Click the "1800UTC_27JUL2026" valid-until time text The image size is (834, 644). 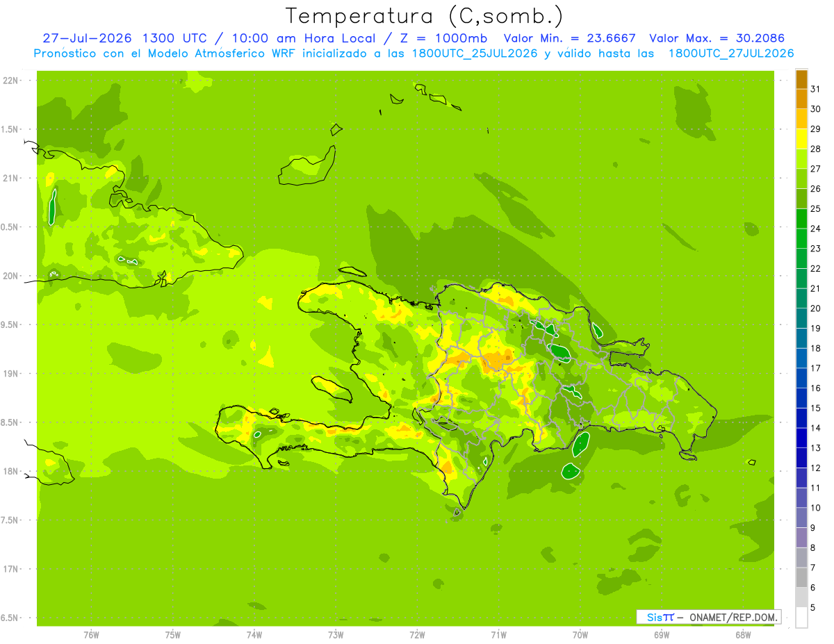731,53
